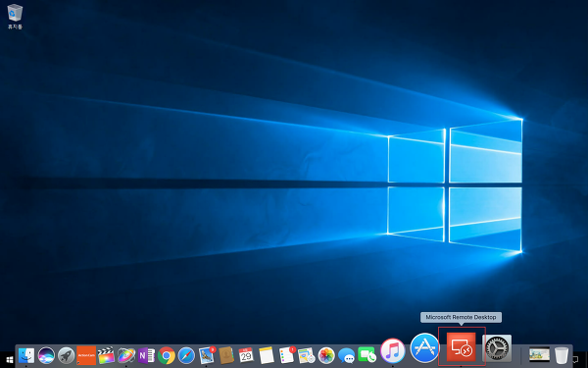Open iTunes music note icon
This screenshot has width=588, height=368.
click(393, 351)
